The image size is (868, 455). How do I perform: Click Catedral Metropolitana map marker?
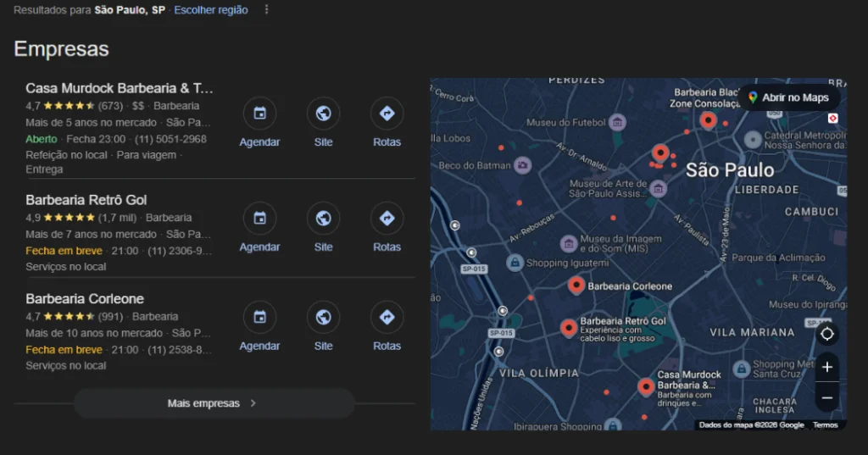753,140
